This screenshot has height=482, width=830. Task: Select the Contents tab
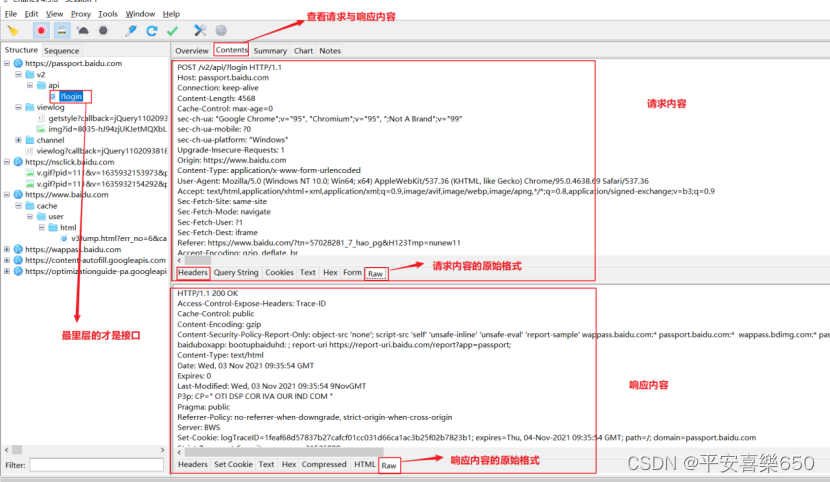(x=231, y=50)
